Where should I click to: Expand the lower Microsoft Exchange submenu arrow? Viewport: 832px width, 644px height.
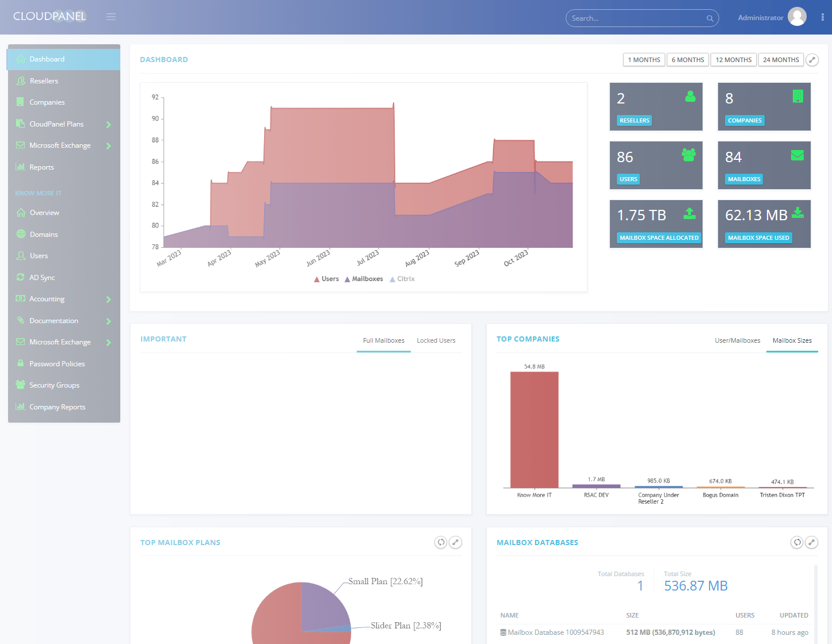pos(109,342)
